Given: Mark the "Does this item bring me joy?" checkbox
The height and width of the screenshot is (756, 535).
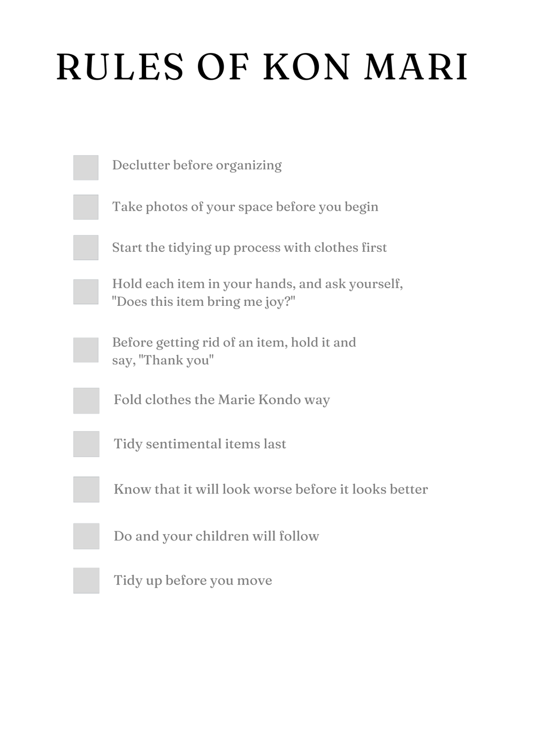Looking at the screenshot, I should pos(86,291).
